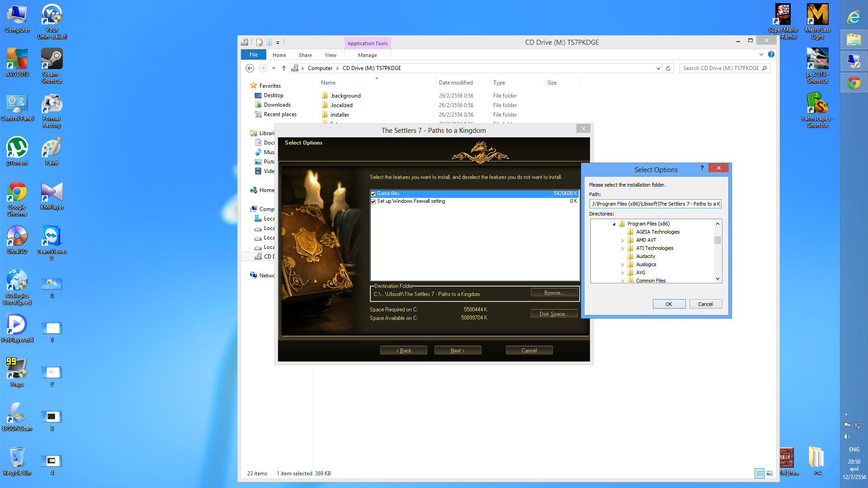Open Chrome from the right taskbar
Screen dimensions: 868x488
click(x=854, y=83)
